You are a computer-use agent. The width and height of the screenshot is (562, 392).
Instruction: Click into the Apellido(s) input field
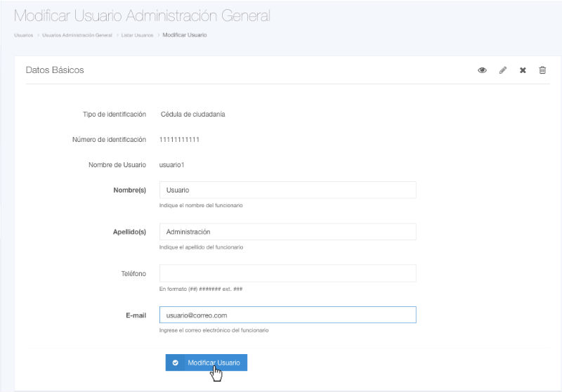click(287, 232)
